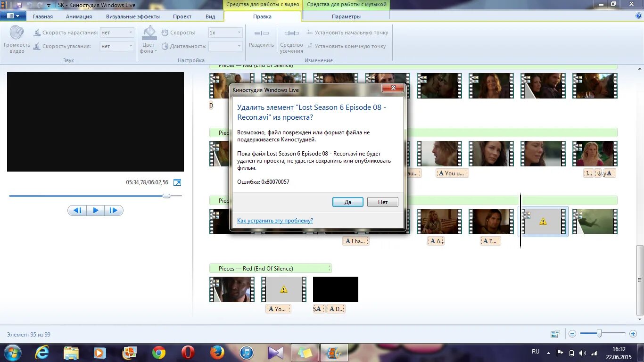644x362 pixels.
Task: Open Google Chrome from taskbar
Action: (x=159, y=353)
